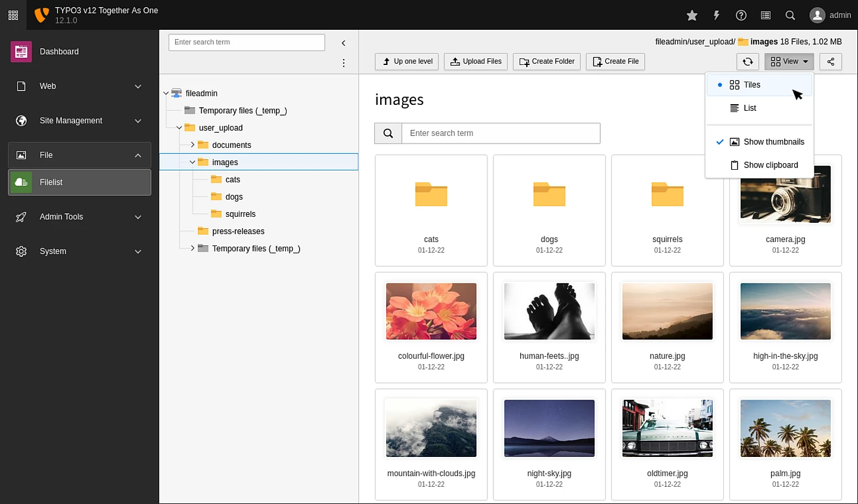The image size is (858, 504).
Task: Click the images search term field
Action: 500,133
